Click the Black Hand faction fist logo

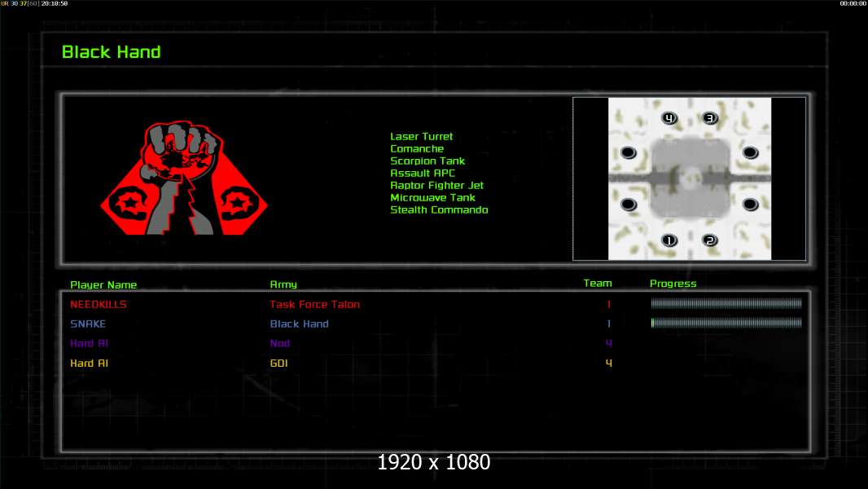(x=184, y=178)
